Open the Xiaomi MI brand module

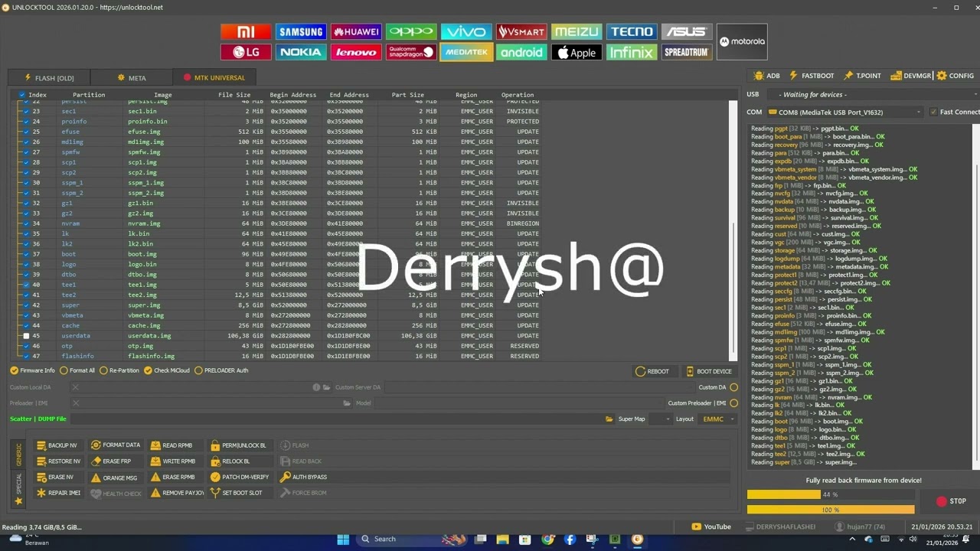pyautogui.click(x=246, y=31)
